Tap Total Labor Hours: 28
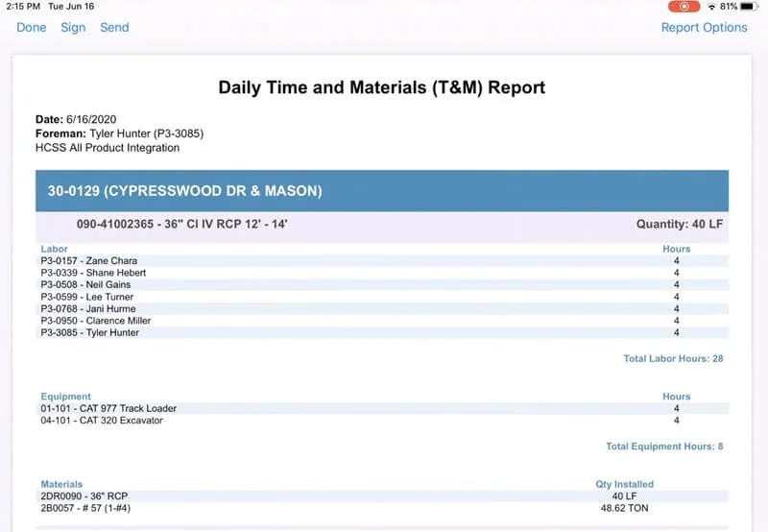This screenshot has height=532, width=768. [674, 358]
